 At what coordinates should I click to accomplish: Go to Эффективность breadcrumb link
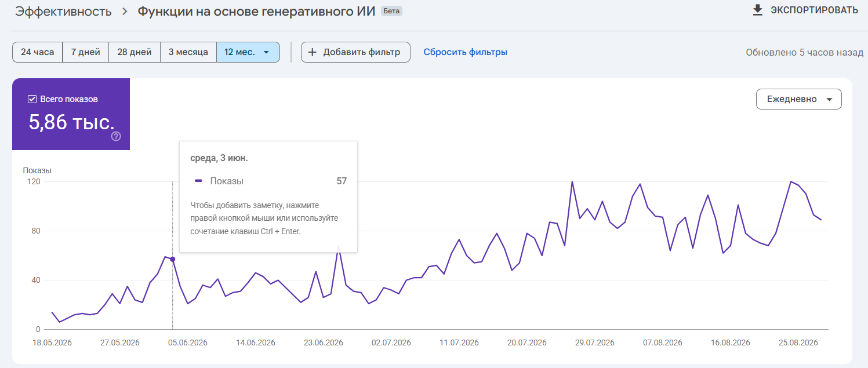click(x=63, y=12)
